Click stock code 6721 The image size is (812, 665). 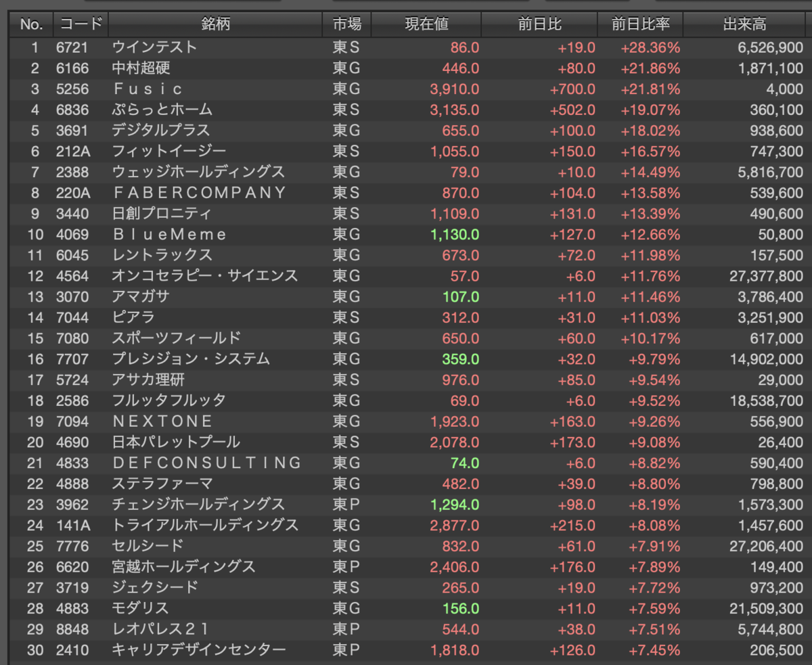pyautogui.click(x=72, y=47)
